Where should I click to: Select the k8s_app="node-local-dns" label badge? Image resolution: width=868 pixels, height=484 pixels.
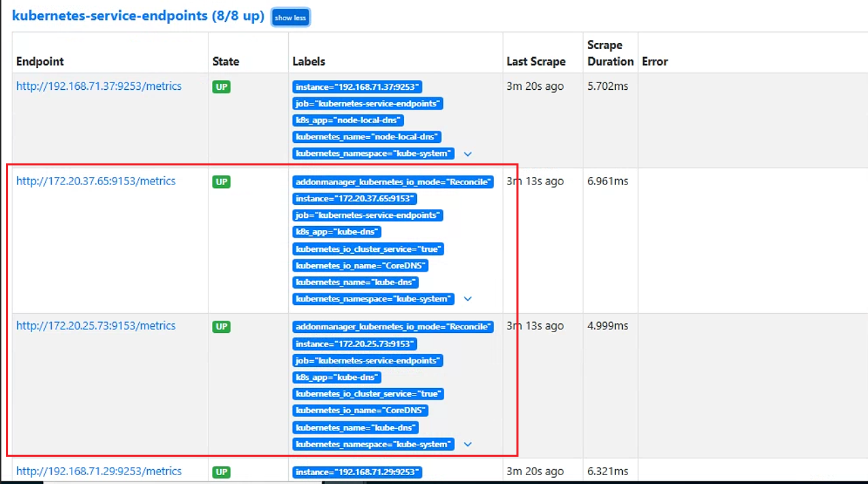tap(348, 120)
